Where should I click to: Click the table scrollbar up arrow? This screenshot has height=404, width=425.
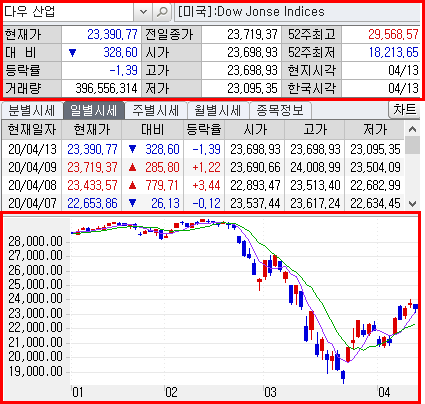(x=413, y=129)
